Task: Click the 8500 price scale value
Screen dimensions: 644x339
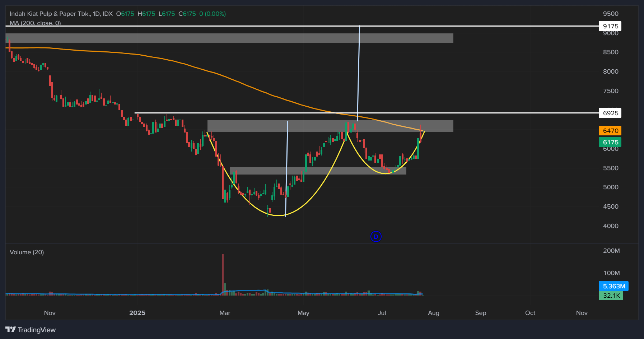Action: click(611, 52)
